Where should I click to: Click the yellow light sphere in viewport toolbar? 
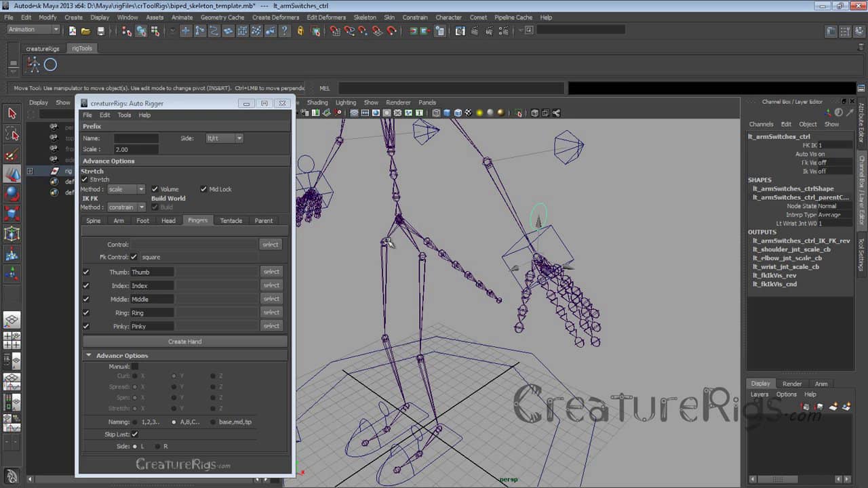click(x=479, y=113)
